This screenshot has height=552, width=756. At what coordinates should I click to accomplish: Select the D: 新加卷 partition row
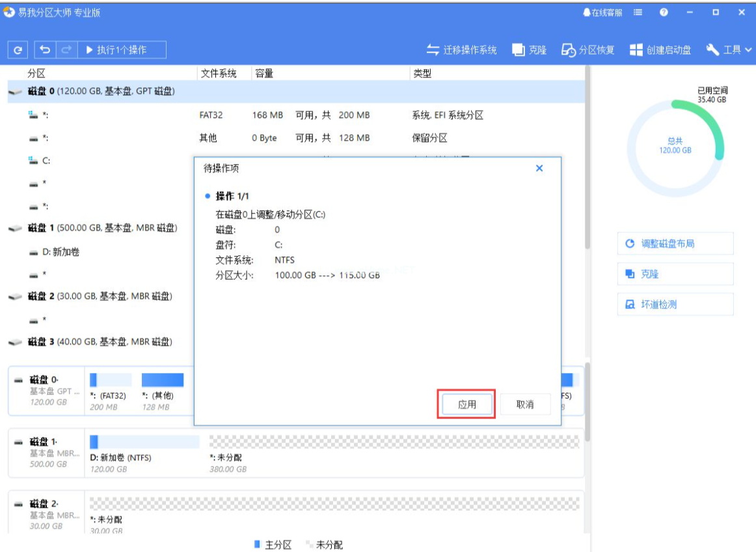coord(61,252)
